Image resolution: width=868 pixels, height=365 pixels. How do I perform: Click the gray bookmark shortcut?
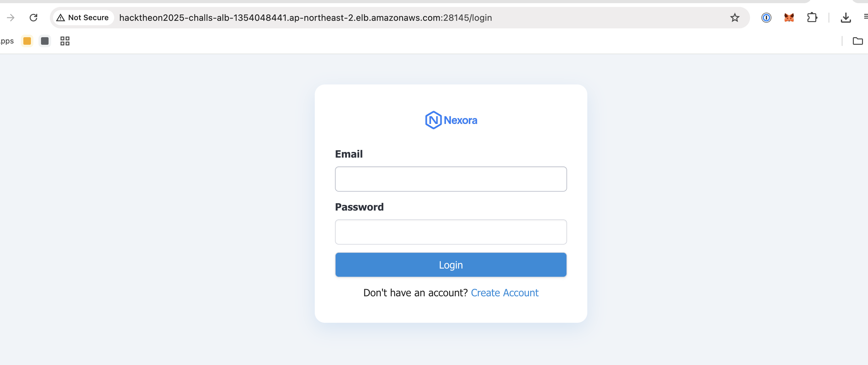tap(44, 41)
